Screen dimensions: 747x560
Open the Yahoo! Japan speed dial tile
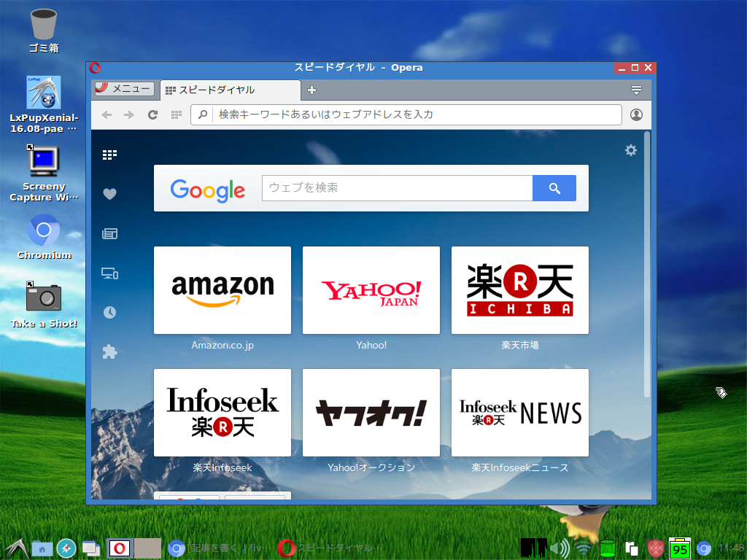[x=371, y=290]
